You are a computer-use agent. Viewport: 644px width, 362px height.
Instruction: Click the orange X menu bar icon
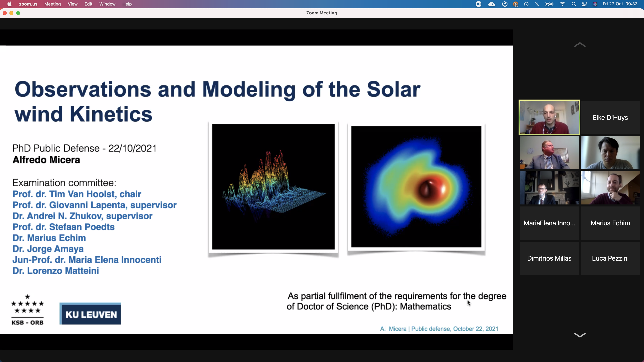516,4
